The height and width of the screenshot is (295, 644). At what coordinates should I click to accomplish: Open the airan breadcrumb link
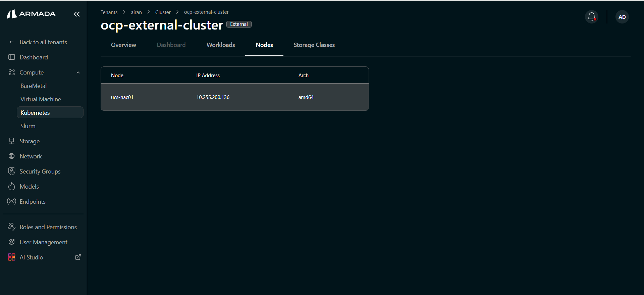[x=136, y=12]
